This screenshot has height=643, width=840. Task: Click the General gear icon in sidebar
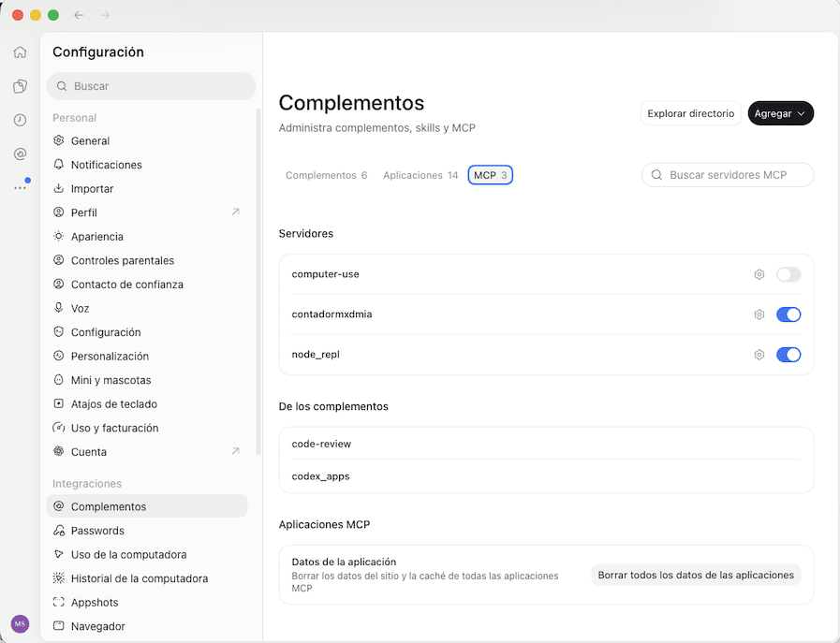(x=59, y=140)
